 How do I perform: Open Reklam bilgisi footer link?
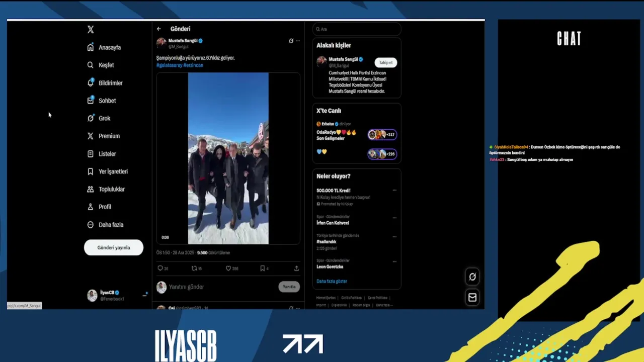[x=361, y=305]
